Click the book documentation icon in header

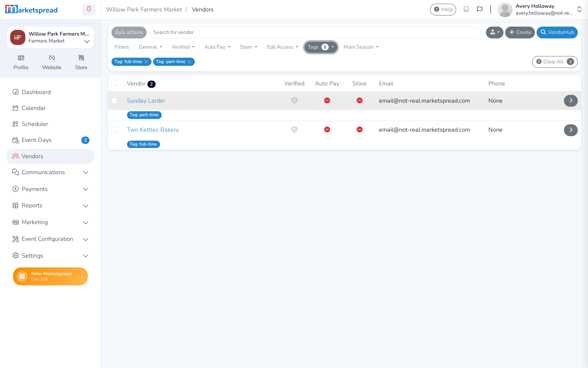click(x=466, y=9)
